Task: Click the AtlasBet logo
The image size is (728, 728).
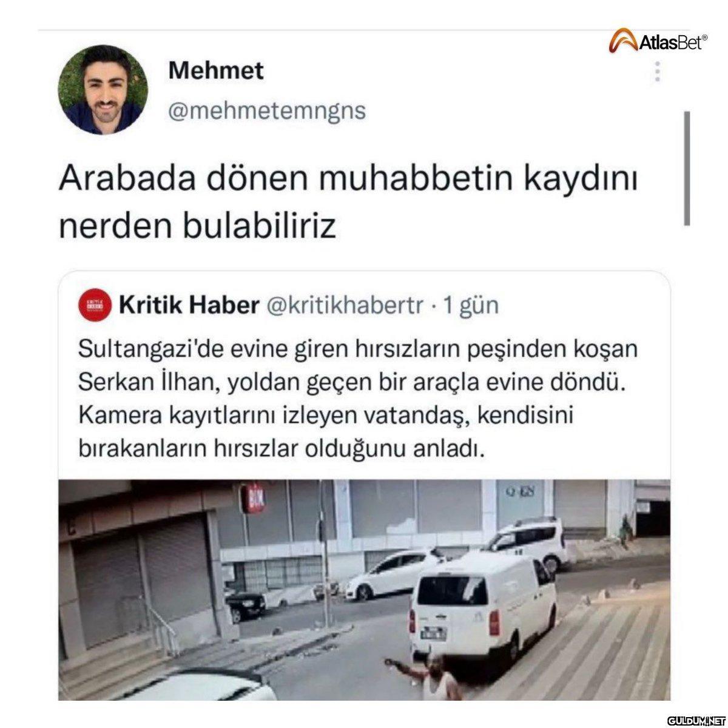Action: [x=658, y=42]
